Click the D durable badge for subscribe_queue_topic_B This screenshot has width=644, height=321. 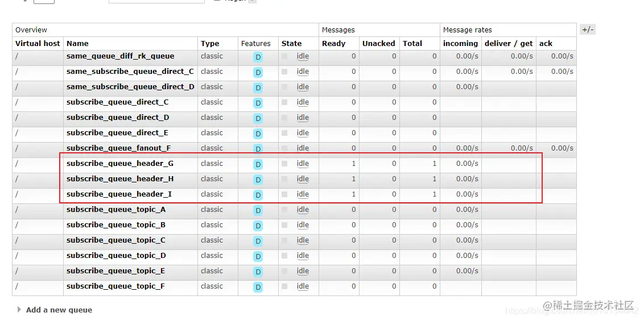[x=258, y=226]
